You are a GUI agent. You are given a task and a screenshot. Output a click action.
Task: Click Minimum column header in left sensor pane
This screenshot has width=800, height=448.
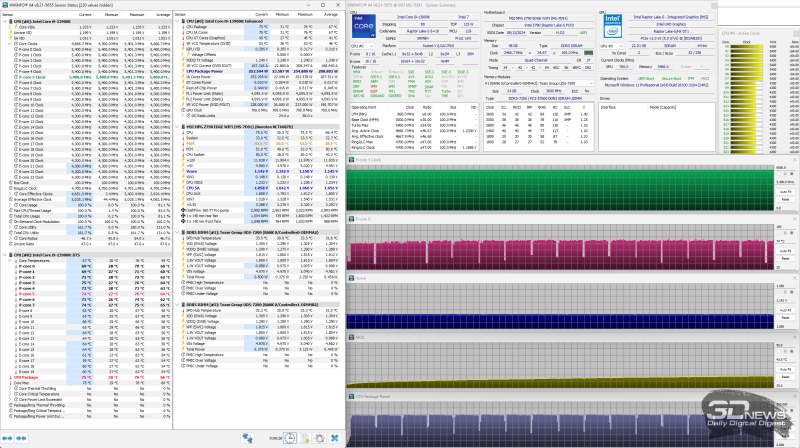click(x=106, y=15)
